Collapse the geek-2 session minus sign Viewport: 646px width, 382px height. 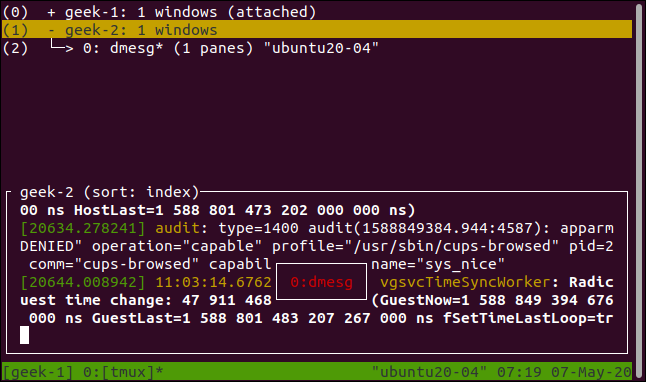[51, 30]
